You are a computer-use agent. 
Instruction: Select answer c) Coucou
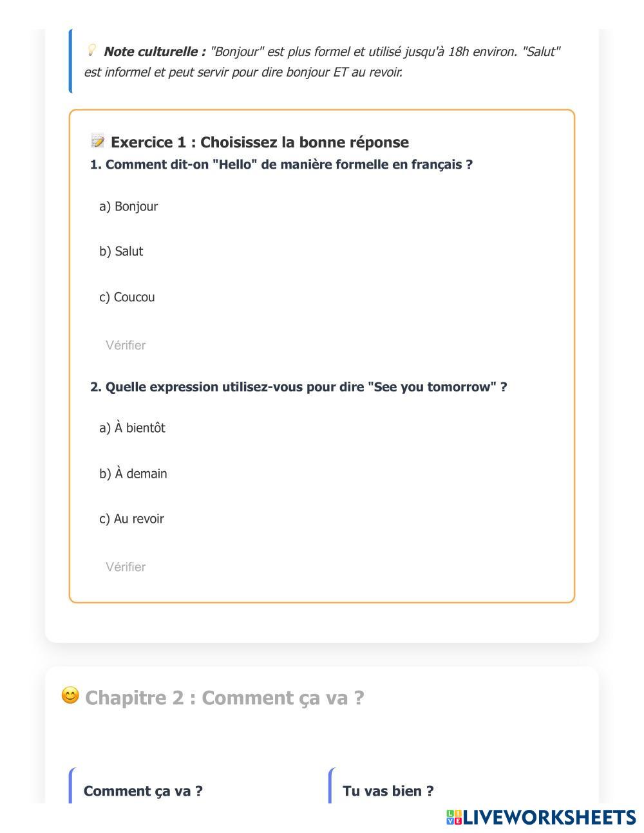127,297
